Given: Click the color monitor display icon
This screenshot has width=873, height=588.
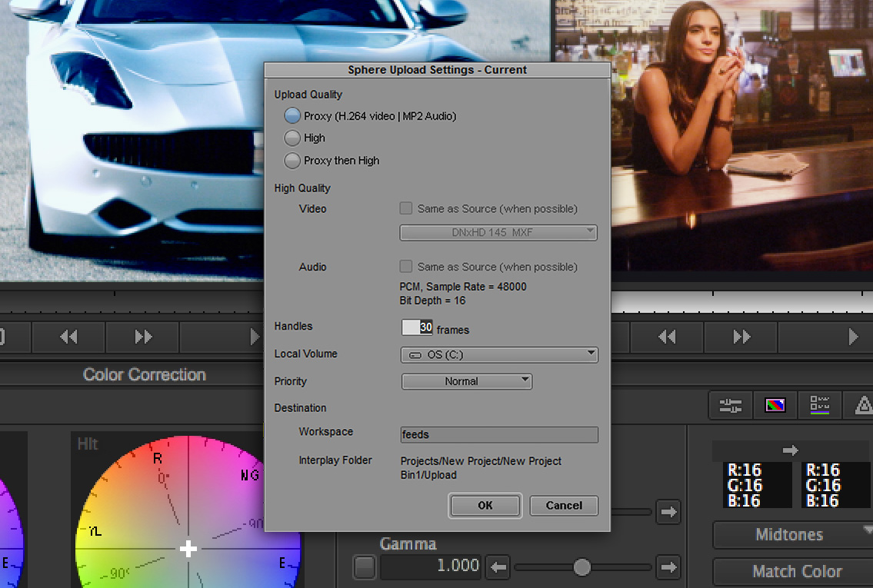Looking at the screenshot, I should (775, 405).
